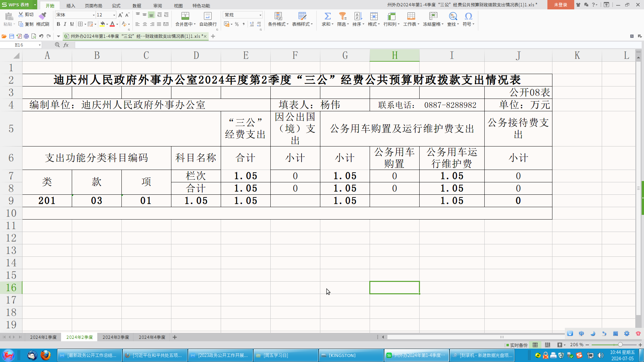The height and width of the screenshot is (362, 644).
Task: Toggle underline formatting
Action: [x=71, y=24]
